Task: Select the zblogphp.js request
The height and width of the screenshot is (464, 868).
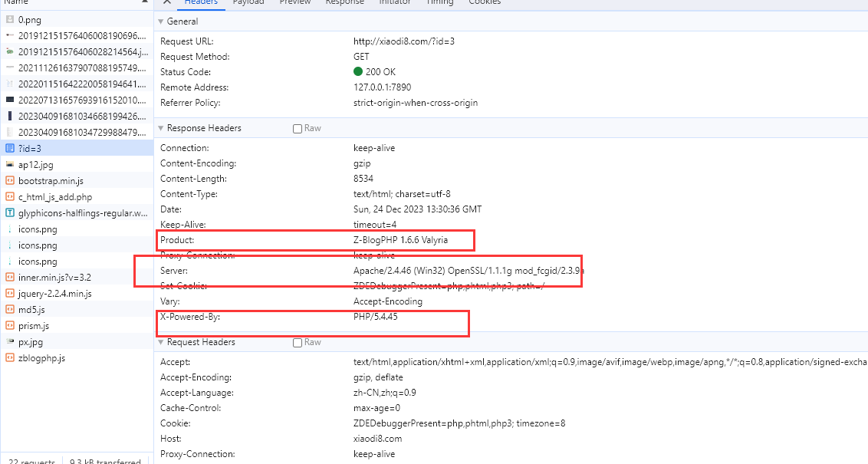Action: 77,357
